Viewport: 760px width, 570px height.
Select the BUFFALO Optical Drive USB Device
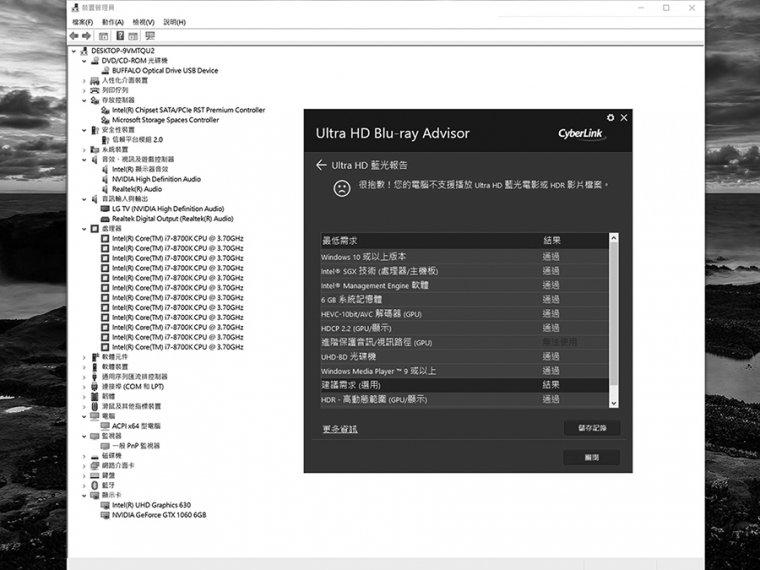164,71
